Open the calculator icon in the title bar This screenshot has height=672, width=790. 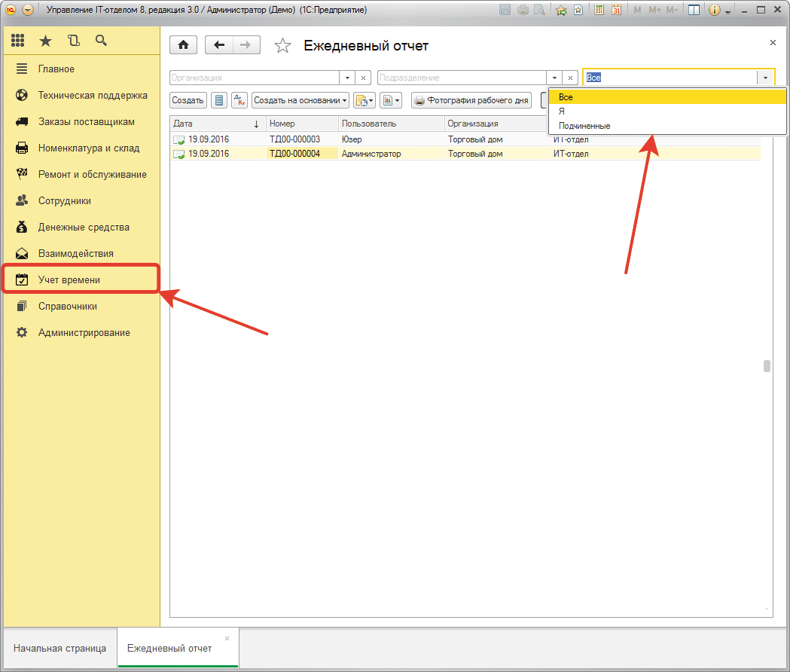pos(599,11)
